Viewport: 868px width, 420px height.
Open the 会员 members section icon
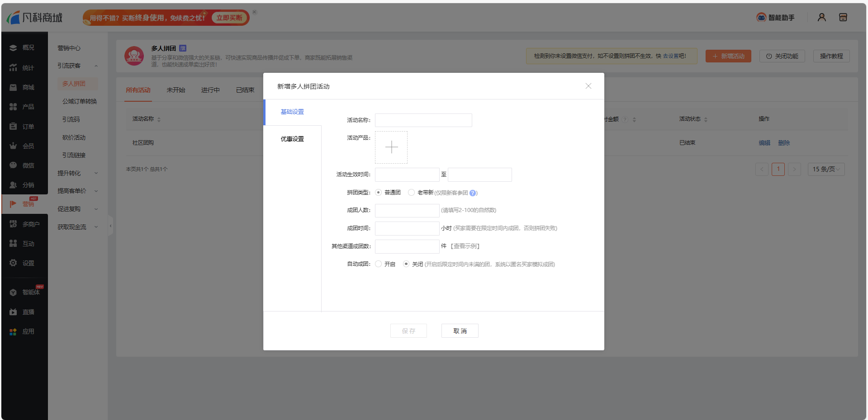(x=14, y=146)
